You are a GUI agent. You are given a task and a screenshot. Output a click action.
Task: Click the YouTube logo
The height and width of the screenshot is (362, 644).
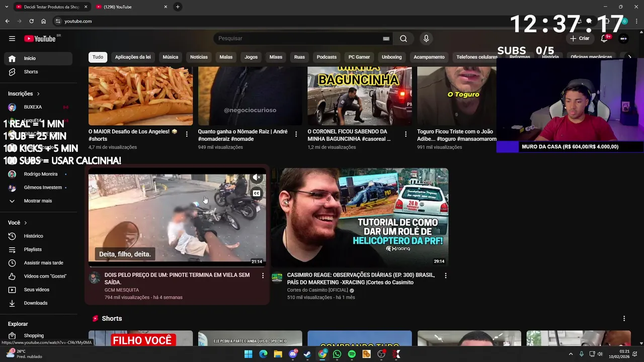[x=40, y=39]
